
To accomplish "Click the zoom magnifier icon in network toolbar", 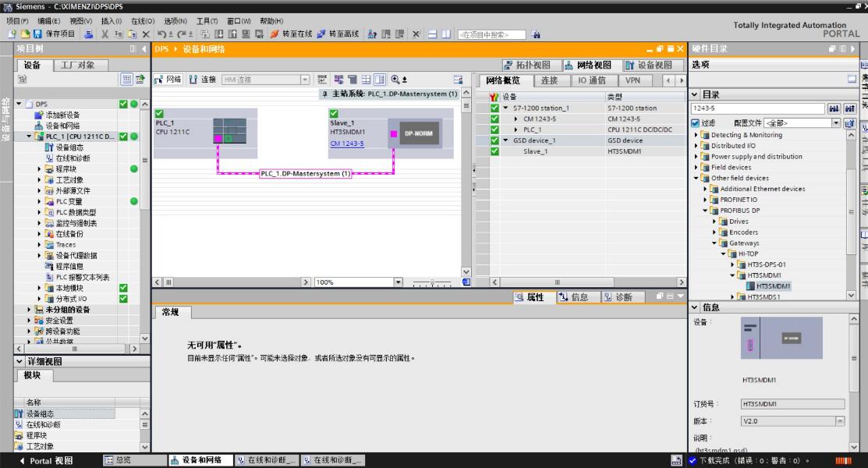I will coord(395,79).
